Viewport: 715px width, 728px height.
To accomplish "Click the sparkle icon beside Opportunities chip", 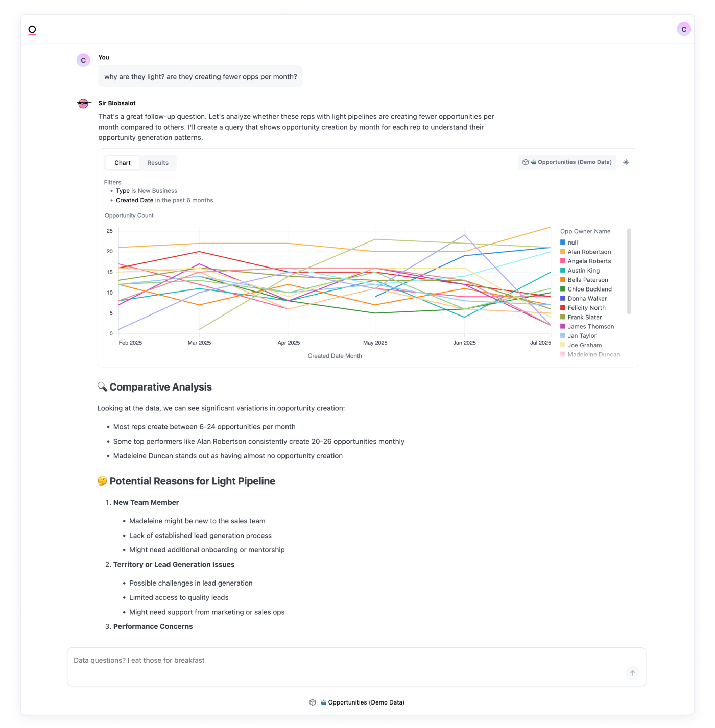I will click(x=626, y=162).
